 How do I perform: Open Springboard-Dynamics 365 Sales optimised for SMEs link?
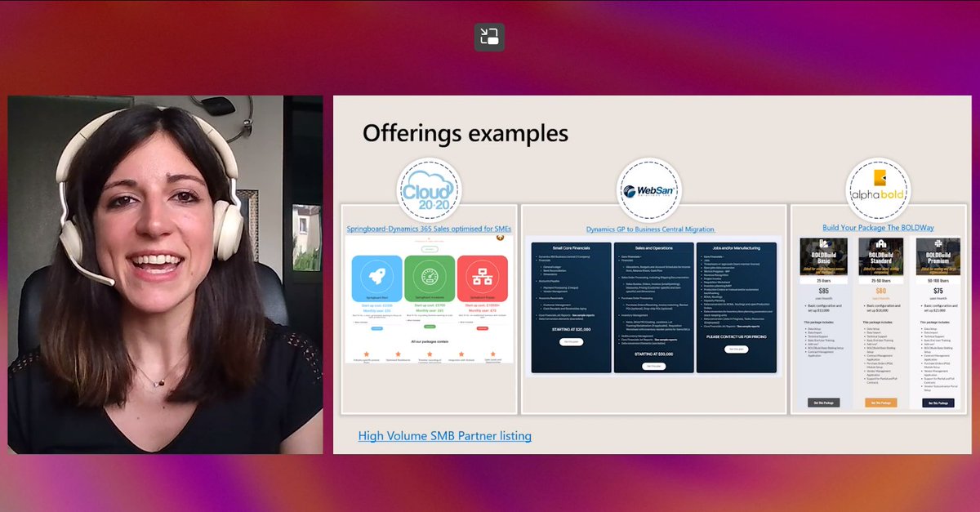(x=429, y=229)
